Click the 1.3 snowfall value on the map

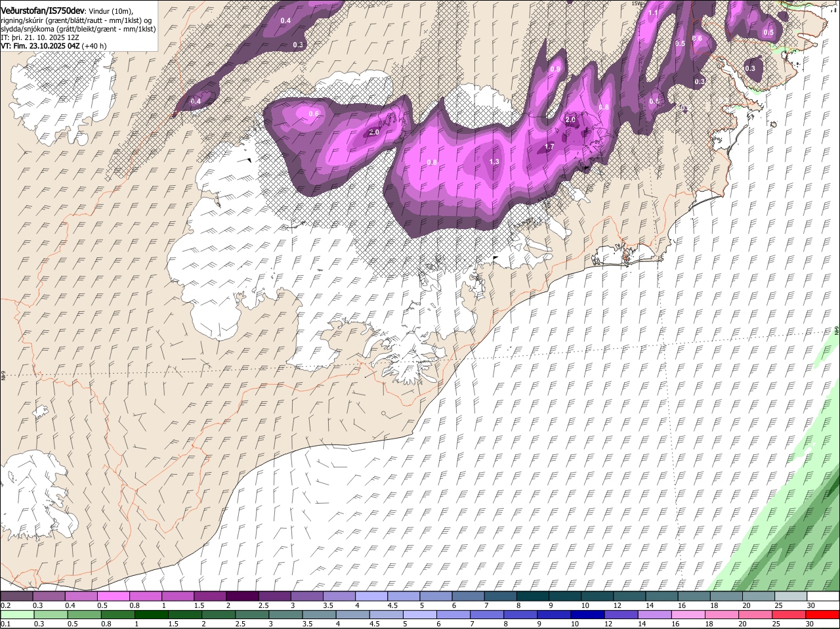(494, 162)
